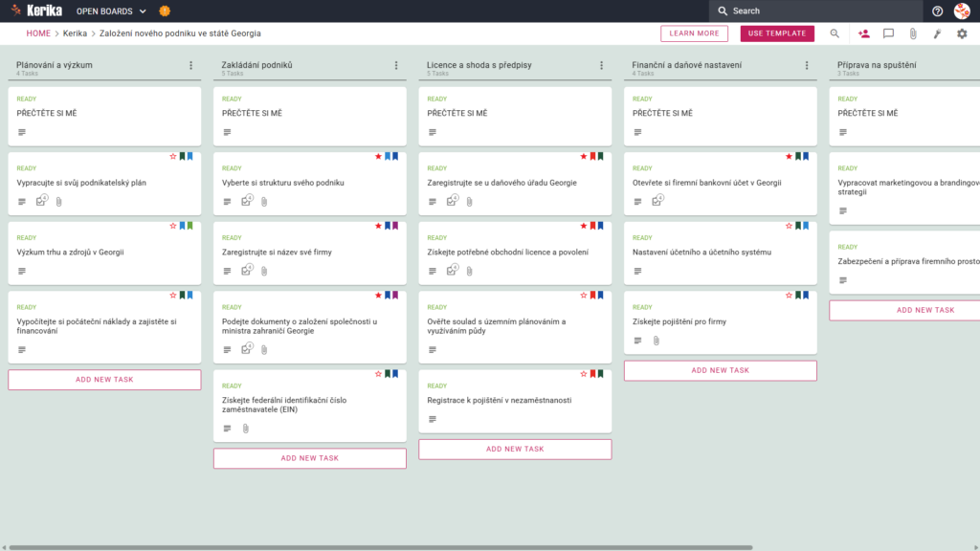Open attachment icon on Zaregistrujte si název své firmy
The height and width of the screenshot is (551, 980).
pyautogui.click(x=264, y=271)
